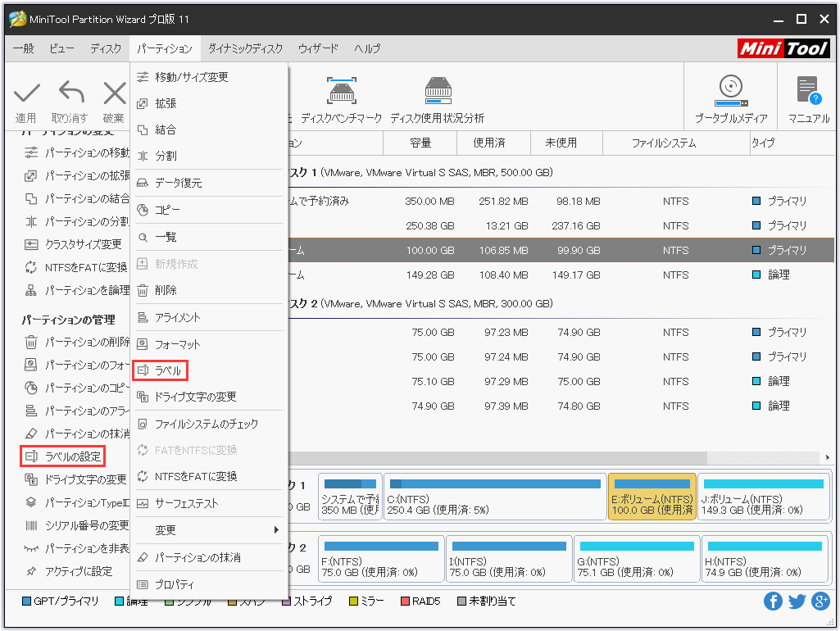Click sidebar NTFSをFATに変換 action
The image size is (840, 631).
(x=75, y=268)
